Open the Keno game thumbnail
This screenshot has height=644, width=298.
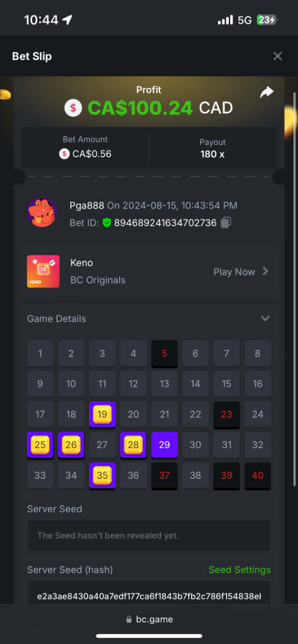pyautogui.click(x=43, y=272)
